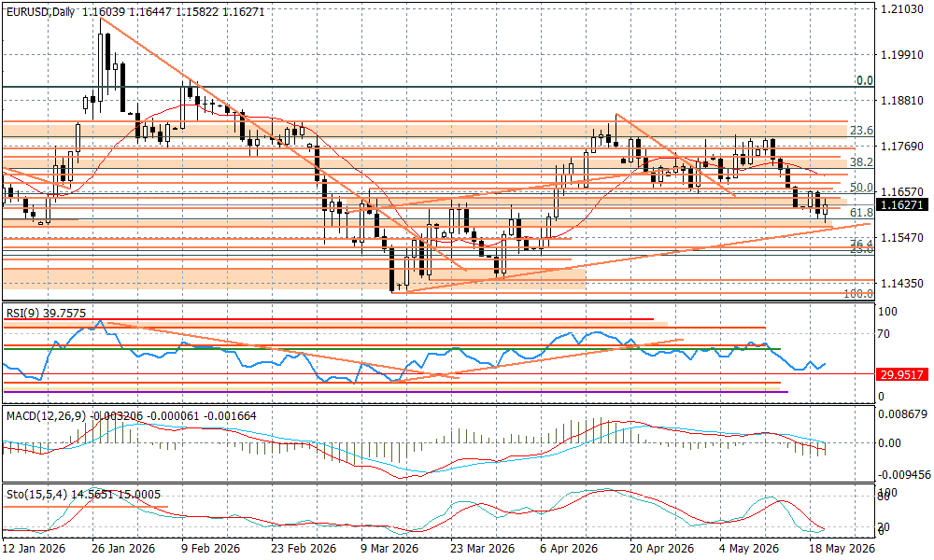Click the 23.6 Fibonacci level label
Image resolution: width=934 pixels, height=560 pixels.
[861, 131]
